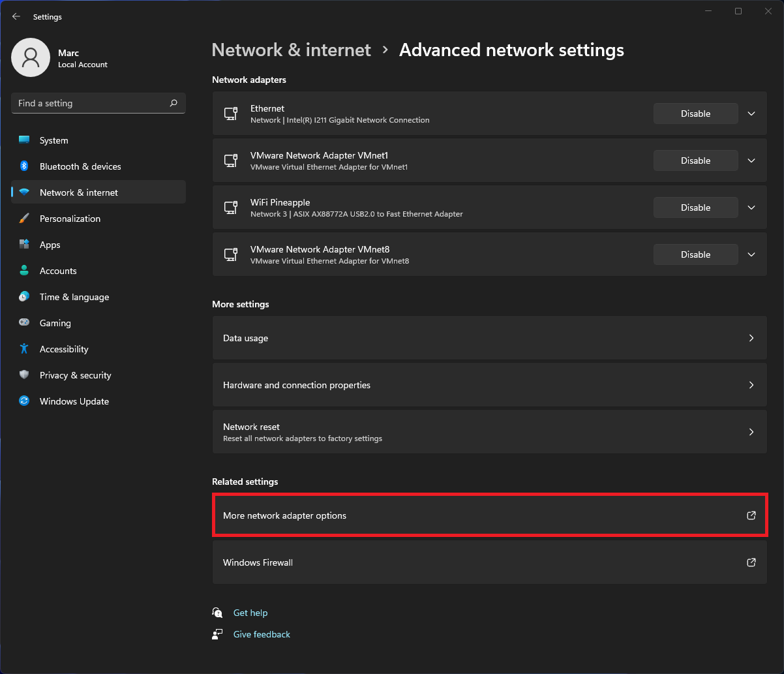Click the Give feedback icon

pos(217,634)
